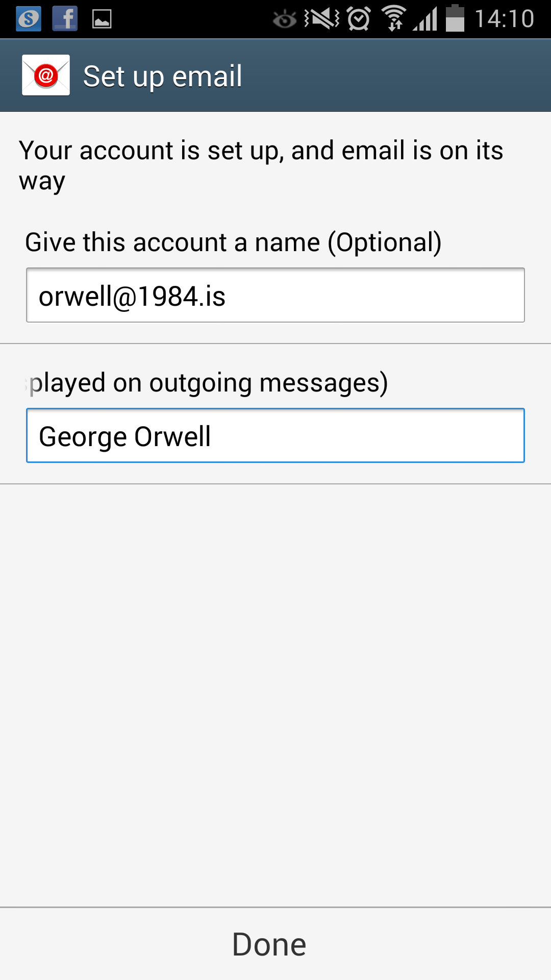Tap the battery status icon
Screen dimensions: 551x980
[x=455, y=18]
